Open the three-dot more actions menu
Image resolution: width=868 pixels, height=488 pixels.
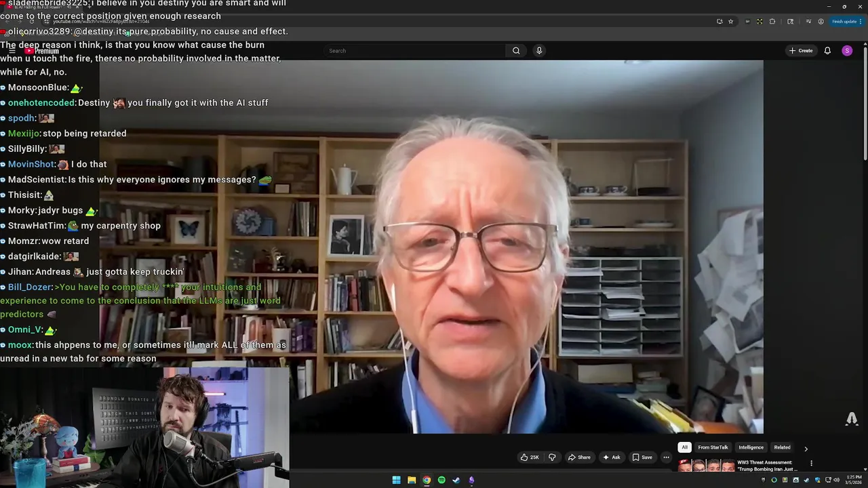[x=666, y=457]
